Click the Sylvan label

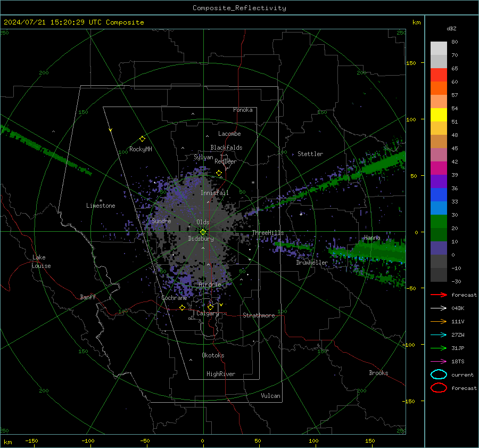(x=203, y=157)
